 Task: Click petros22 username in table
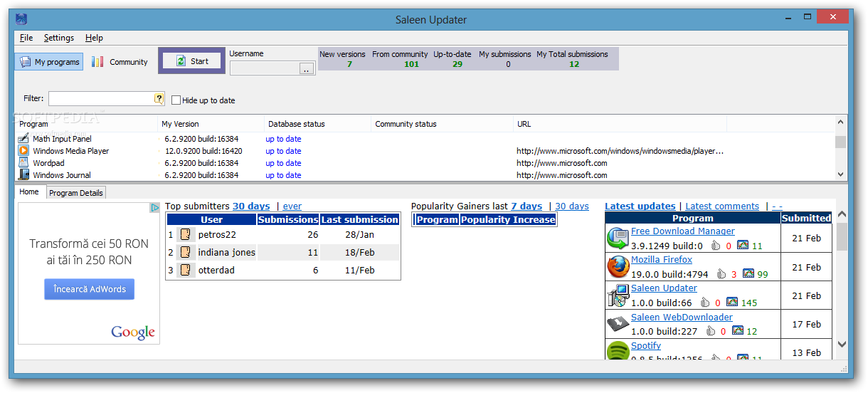216,234
